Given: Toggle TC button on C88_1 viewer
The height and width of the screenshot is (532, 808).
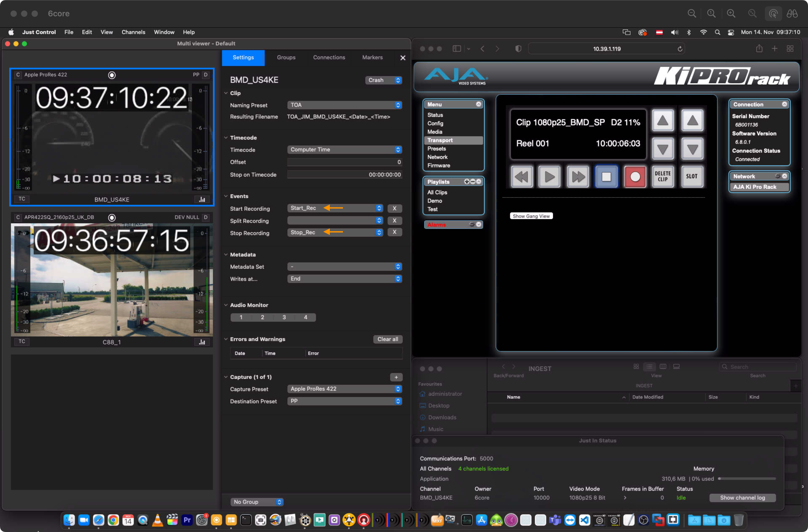Looking at the screenshot, I should 22,341.
